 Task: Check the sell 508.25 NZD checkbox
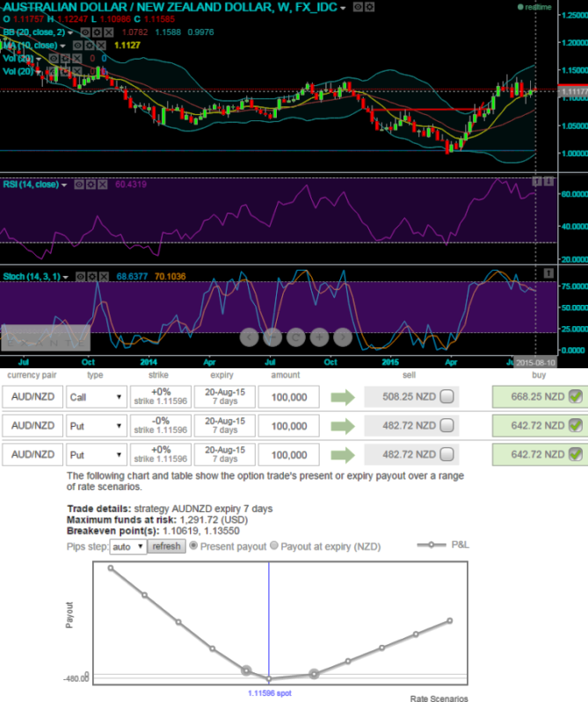(x=446, y=397)
